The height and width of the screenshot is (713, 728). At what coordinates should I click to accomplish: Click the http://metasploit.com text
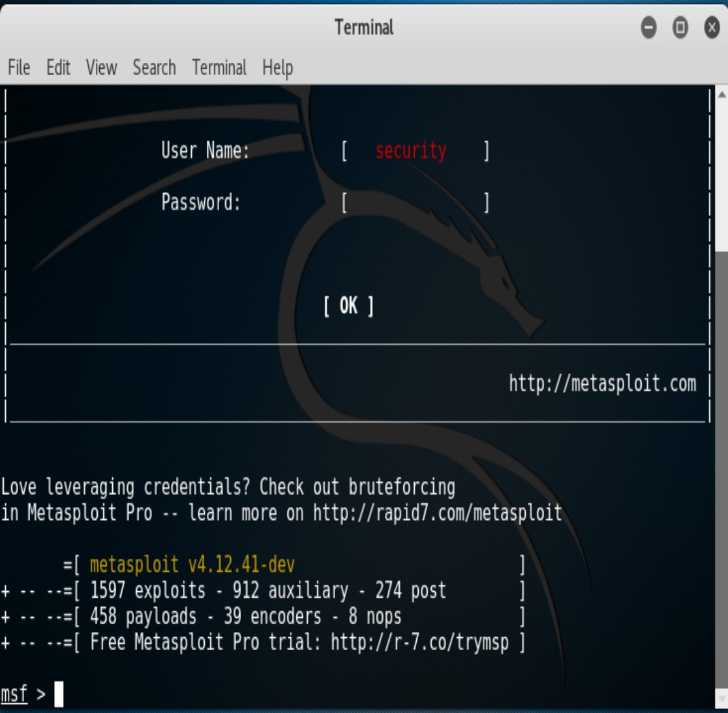pyautogui.click(x=603, y=384)
